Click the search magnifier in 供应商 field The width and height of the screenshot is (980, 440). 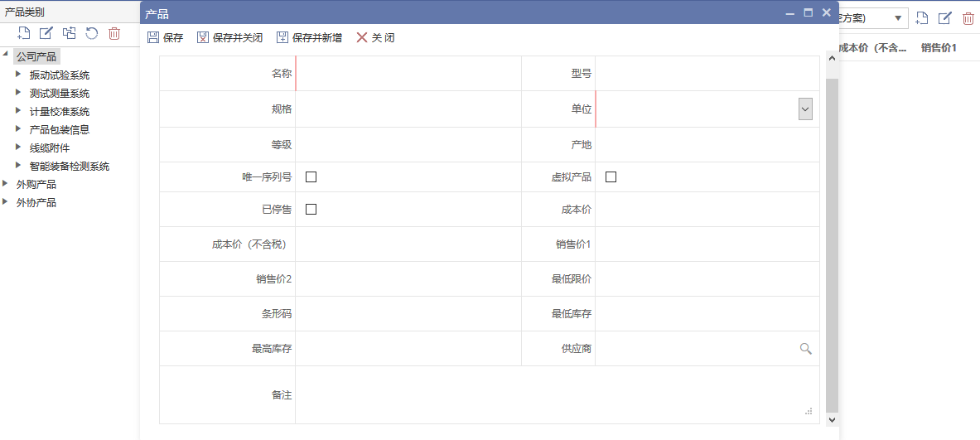click(805, 349)
